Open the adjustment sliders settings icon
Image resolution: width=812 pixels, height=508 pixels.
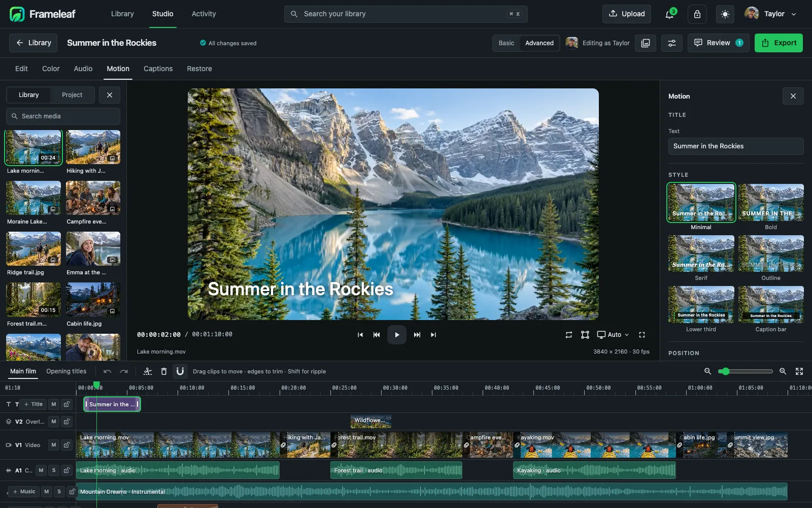click(x=672, y=43)
